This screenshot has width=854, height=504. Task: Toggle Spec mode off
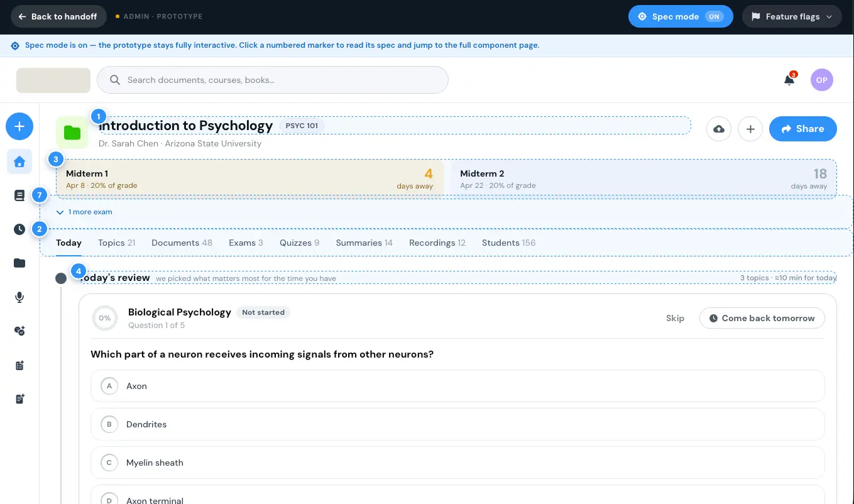681,16
